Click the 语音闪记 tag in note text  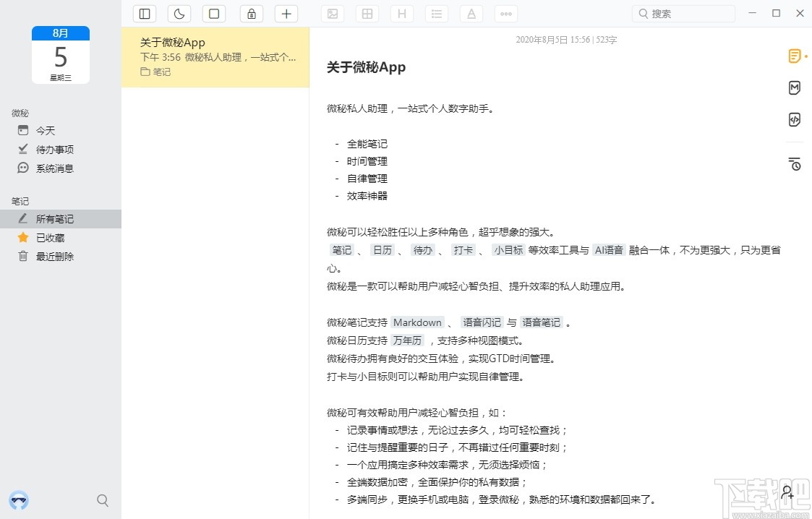pos(482,322)
